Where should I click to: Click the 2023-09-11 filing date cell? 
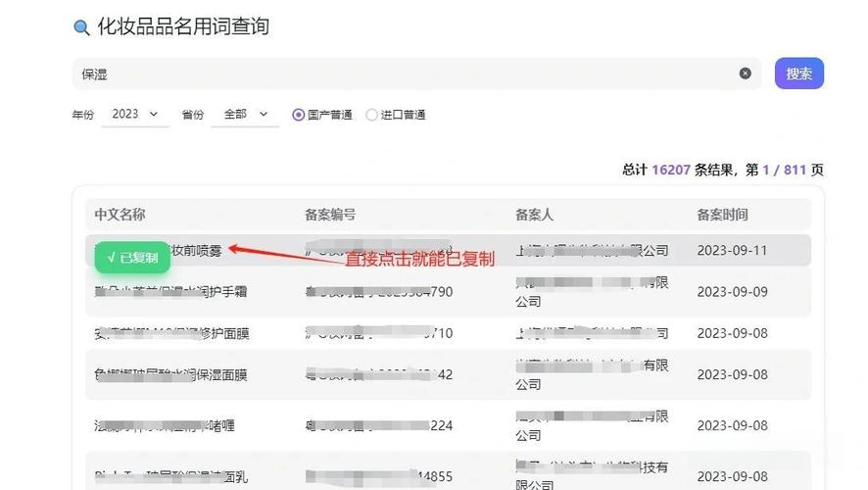[x=732, y=250]
